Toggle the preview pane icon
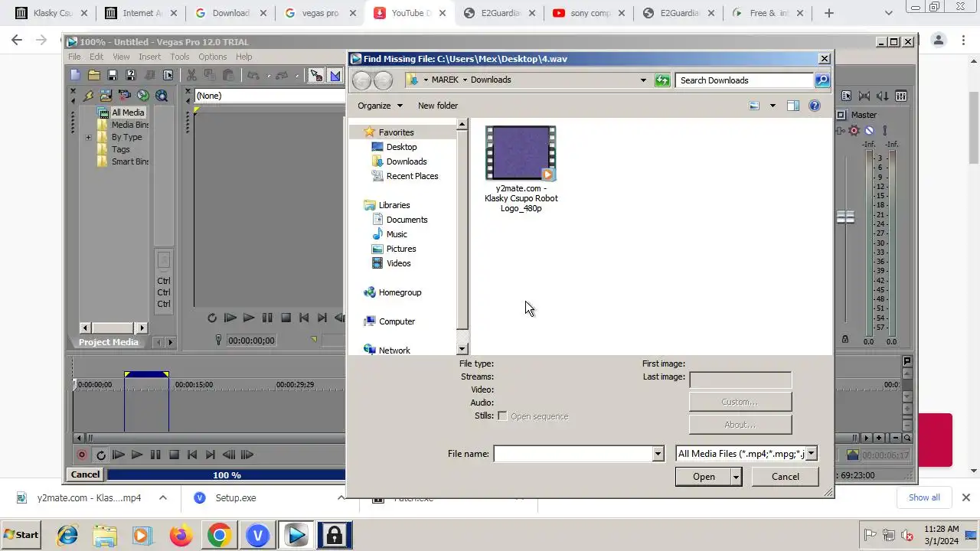This screenshot has height=551, width=980. 792,106
